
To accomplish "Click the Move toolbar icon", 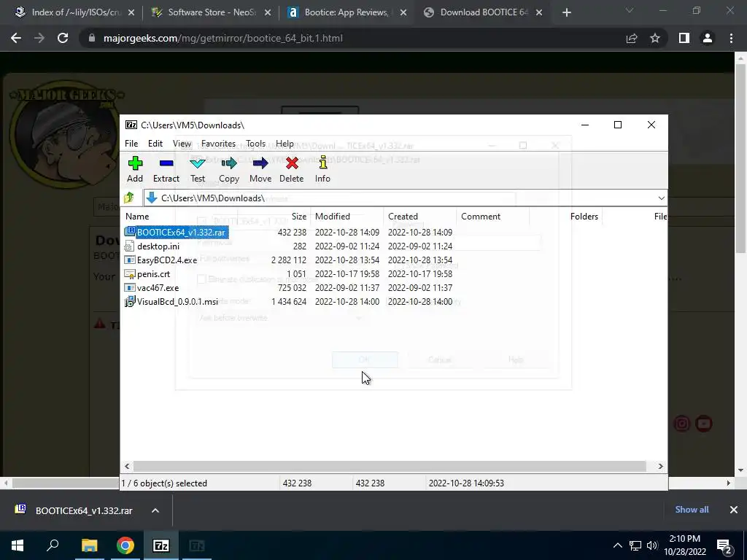I will pos(260,163).
